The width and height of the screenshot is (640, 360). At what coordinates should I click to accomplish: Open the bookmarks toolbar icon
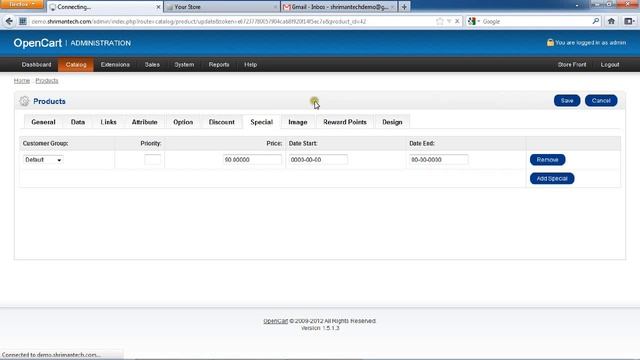coord(629,21)
